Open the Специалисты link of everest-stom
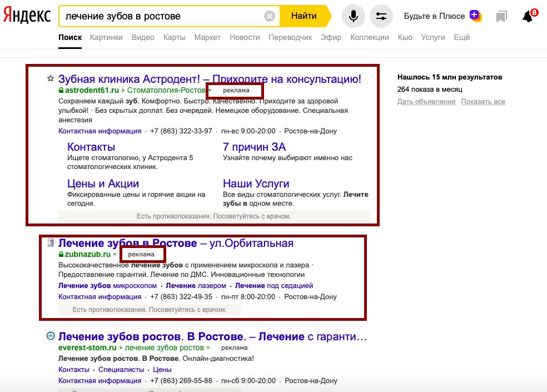The height and width of the screenshot is (392, 547). tap(121, 370)
